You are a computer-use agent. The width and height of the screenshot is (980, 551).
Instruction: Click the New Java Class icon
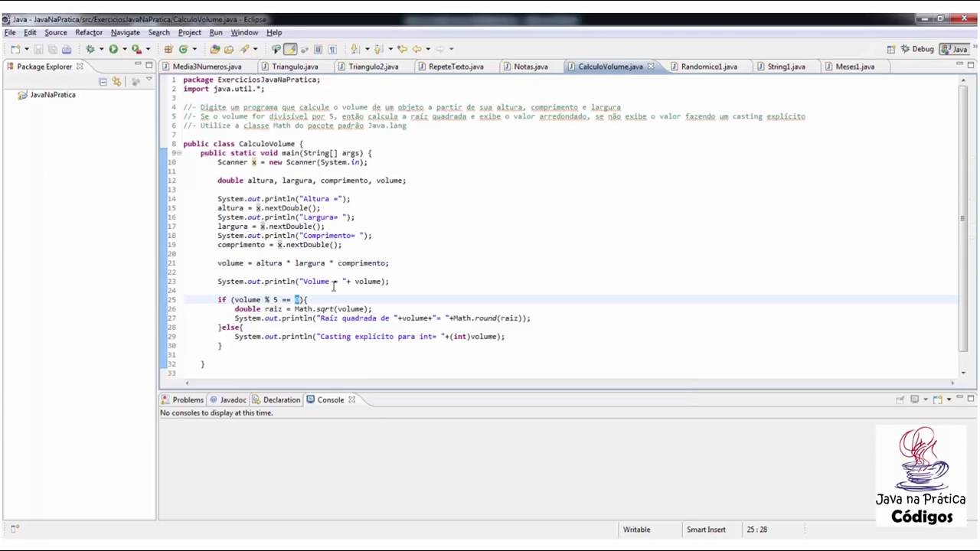[183, 49]
